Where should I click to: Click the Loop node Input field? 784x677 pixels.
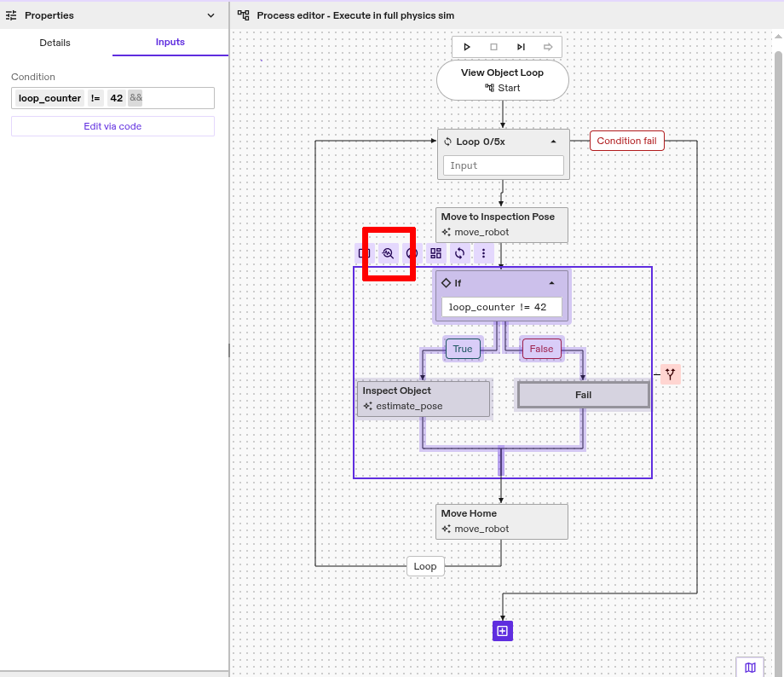click(503, 165)
